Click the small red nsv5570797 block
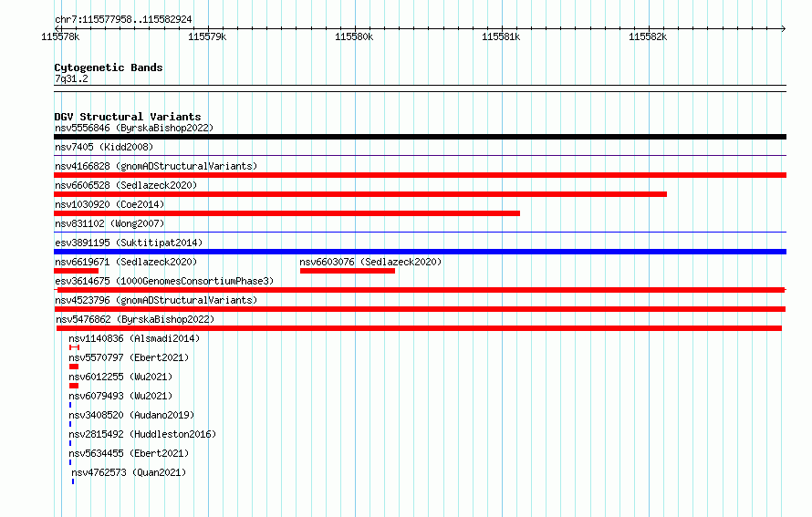The height and width of the screenshot is (517, 812). 74,367
